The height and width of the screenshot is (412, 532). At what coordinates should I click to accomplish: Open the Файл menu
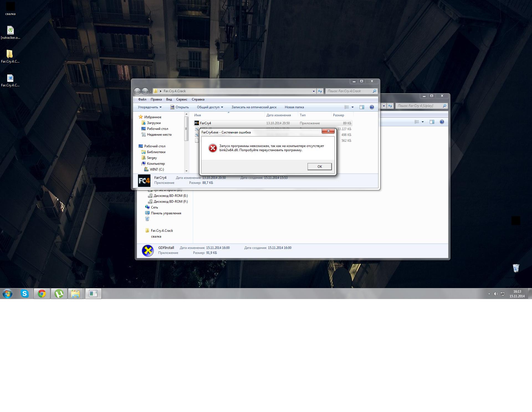click(x=142, y=99)
